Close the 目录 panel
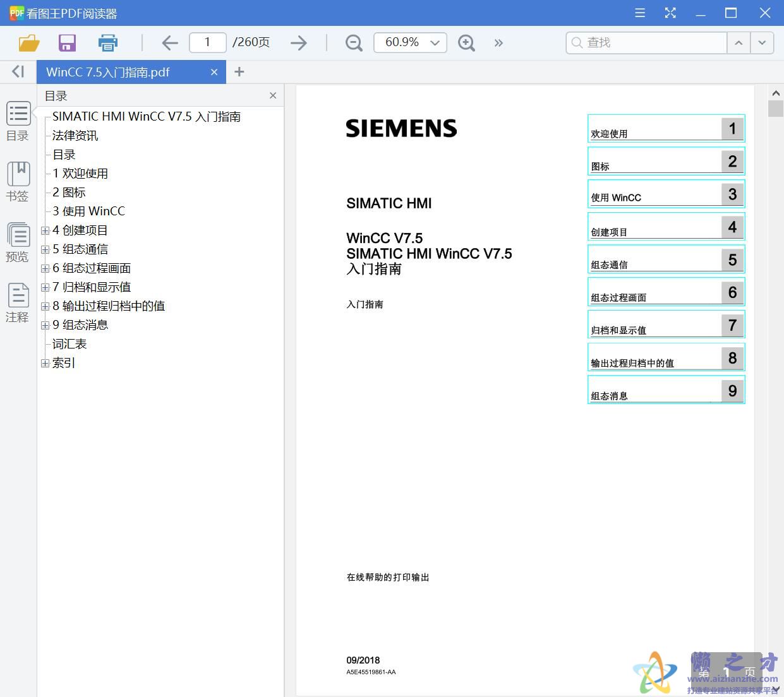This screenshot has width=784, height=697. click(x=273, y=95)
